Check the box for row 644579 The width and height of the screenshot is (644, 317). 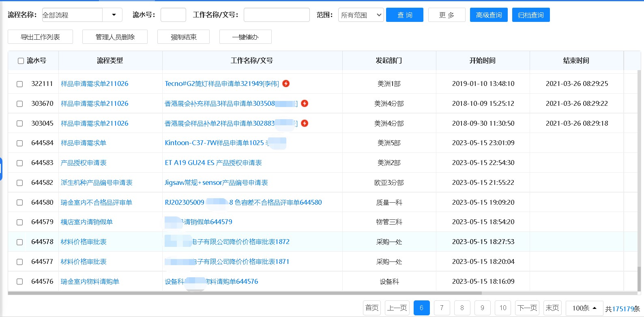pos(19,222)
